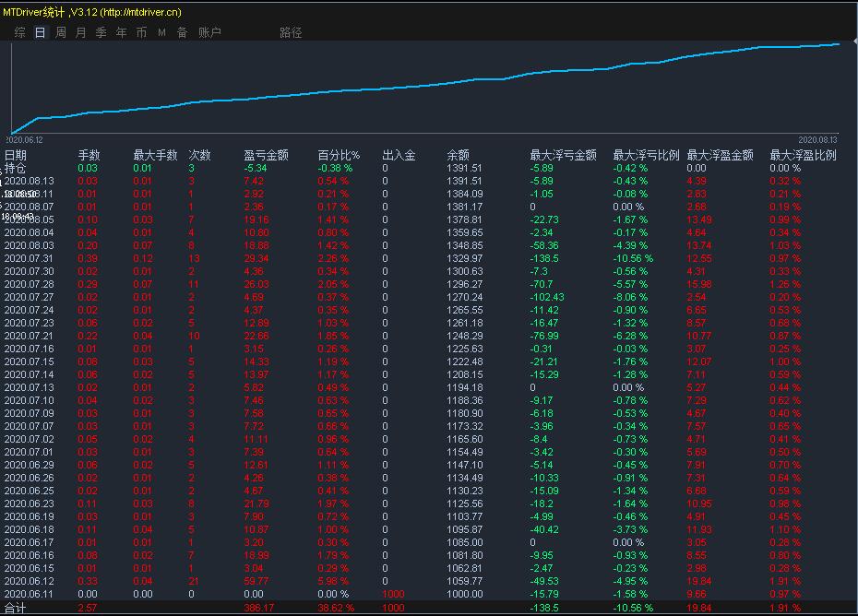Select the 年 yearly tab
The image size is (858, 616).
pyautogui.click(x=121, y=32)
